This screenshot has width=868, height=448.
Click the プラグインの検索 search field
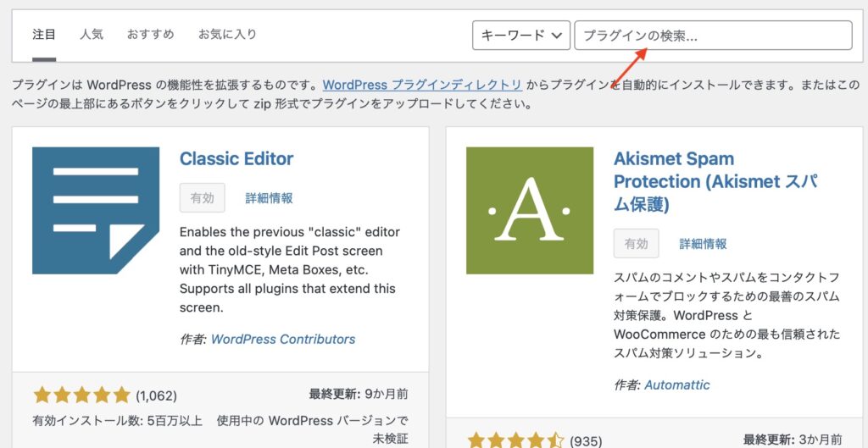(x=713, y=36)
